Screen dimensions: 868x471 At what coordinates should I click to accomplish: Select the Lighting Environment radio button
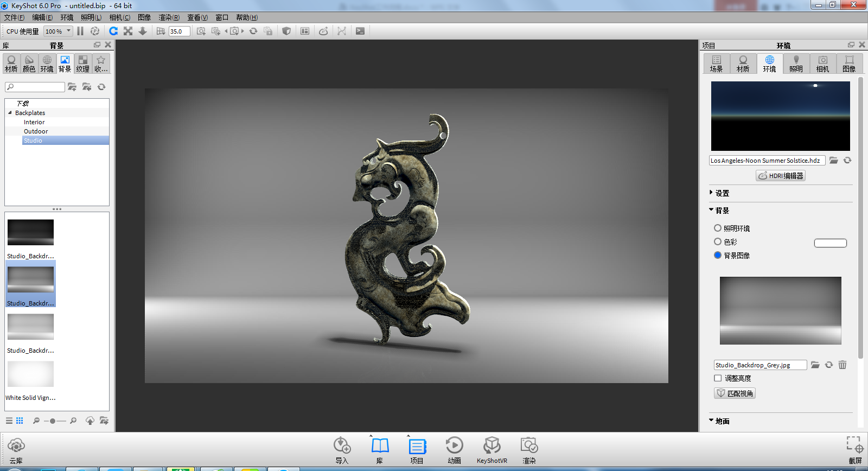click(718, 228)
